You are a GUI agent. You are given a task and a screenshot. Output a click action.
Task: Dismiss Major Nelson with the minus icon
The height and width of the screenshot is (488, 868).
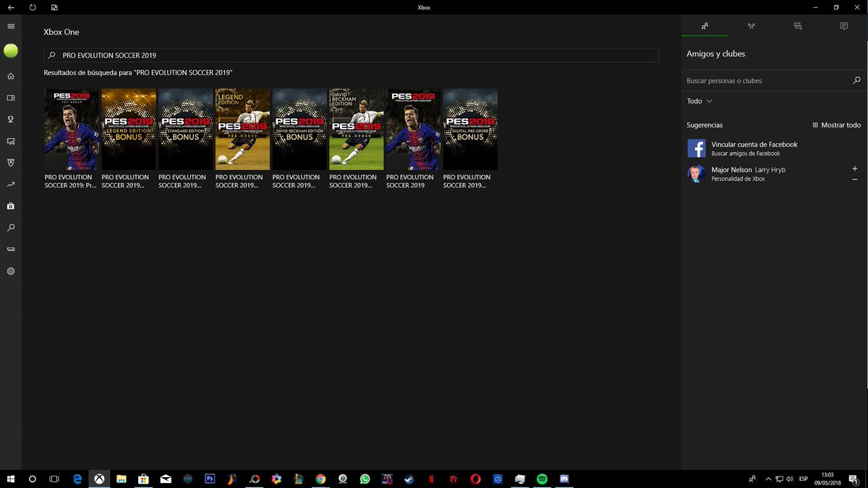pos(855,179)
